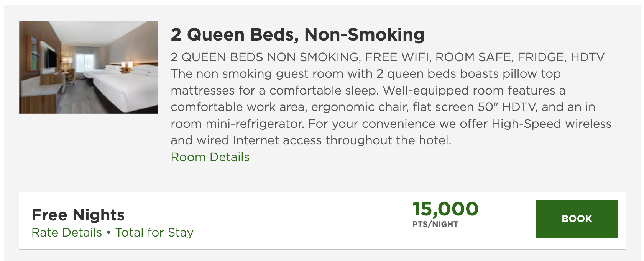Select the 2 Queen Beds room title
The height and width of the screenshot is (261, 644).
tap(297, 34)
